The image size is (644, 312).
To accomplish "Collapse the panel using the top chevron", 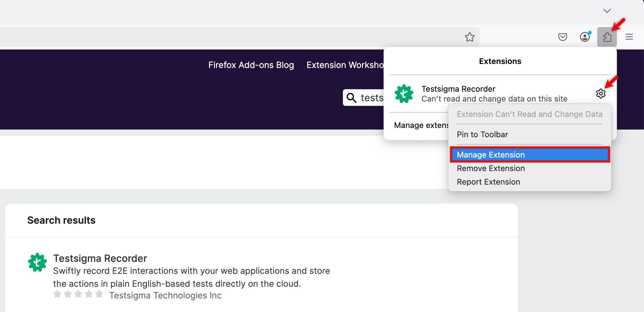I will click(606, 11).
